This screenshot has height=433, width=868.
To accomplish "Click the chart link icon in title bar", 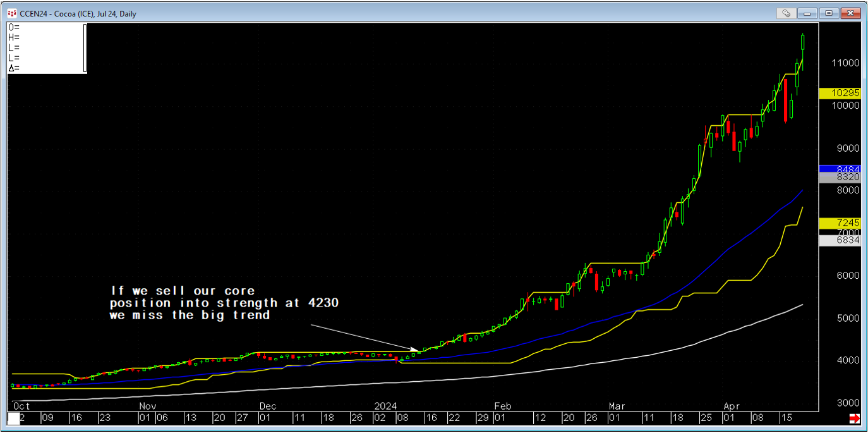I will pyautogui.click(x=787, y=13).
